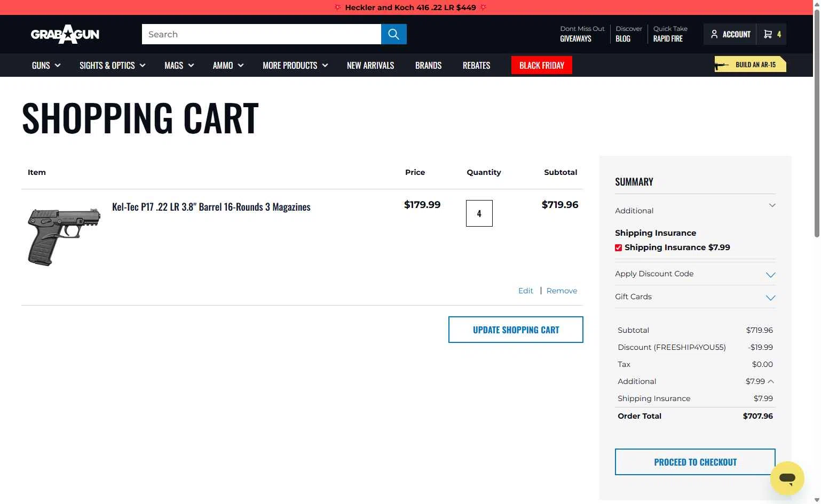Open the Guns dropdown menu
Image resolution: width=821 pixels, height=504 pixels.
click(x=46, y=65)
